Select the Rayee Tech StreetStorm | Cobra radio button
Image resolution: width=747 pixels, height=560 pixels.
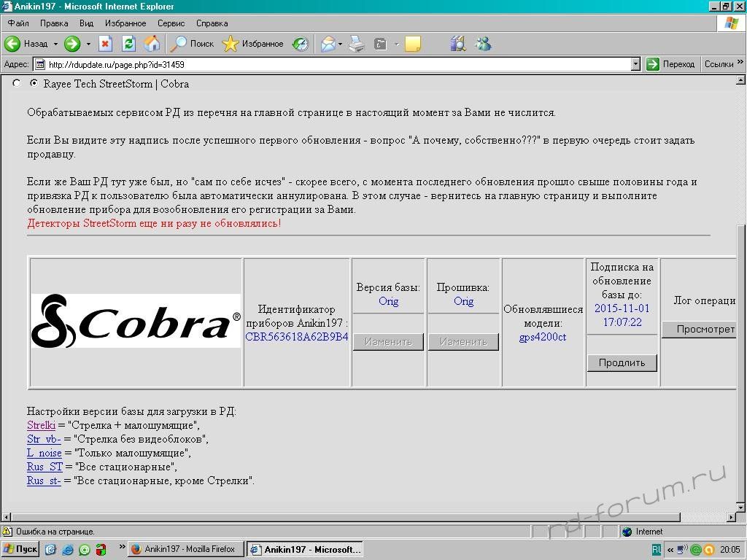[x=34, y=84]
